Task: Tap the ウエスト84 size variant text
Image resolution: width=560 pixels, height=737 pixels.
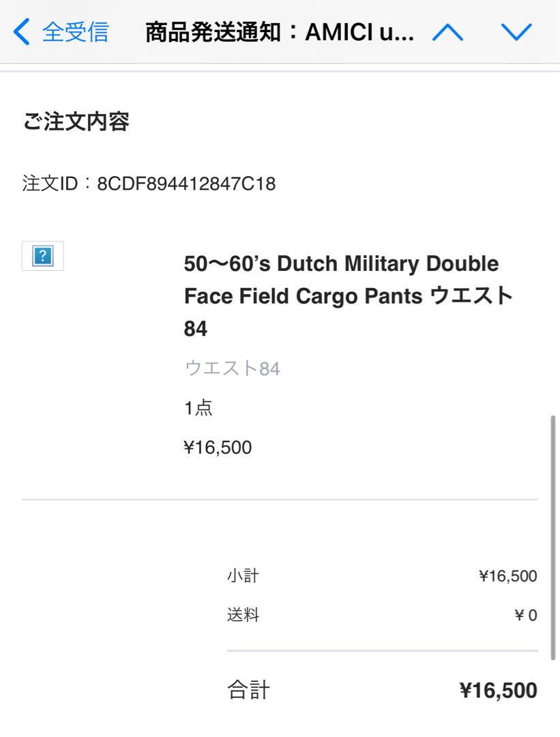Action: click(x=233, y=368)
